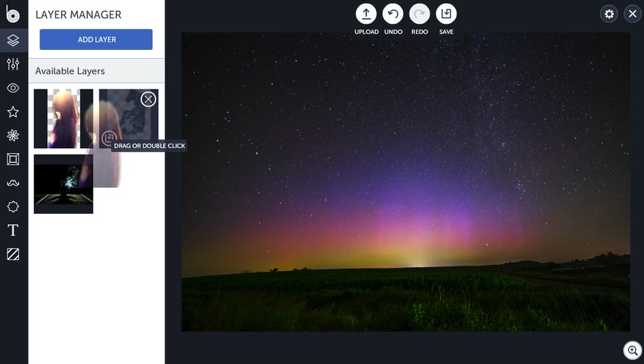Select the woman silhouette layer thumbnail
Screen dimensions: 644x364
tap(63, 118)
